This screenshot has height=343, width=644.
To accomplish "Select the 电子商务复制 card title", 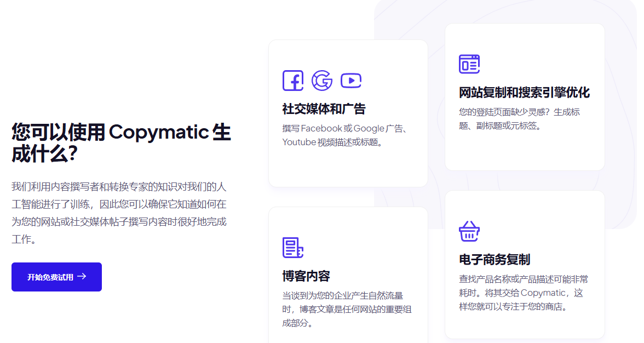I will tap(495, 260).
